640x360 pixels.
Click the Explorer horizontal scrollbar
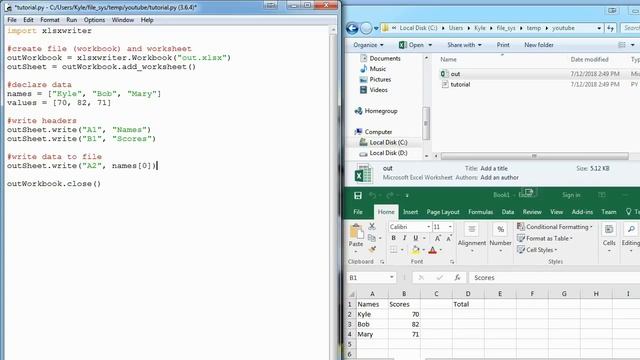click(x=534, y=156)
